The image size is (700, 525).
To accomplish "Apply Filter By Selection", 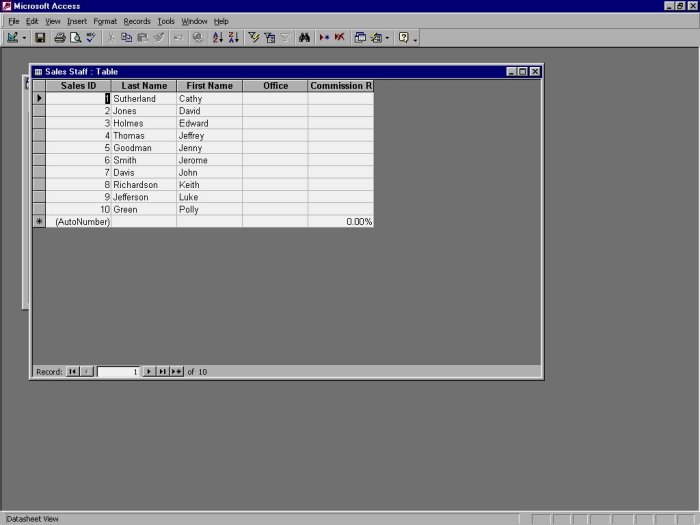I will click(254, 38).
